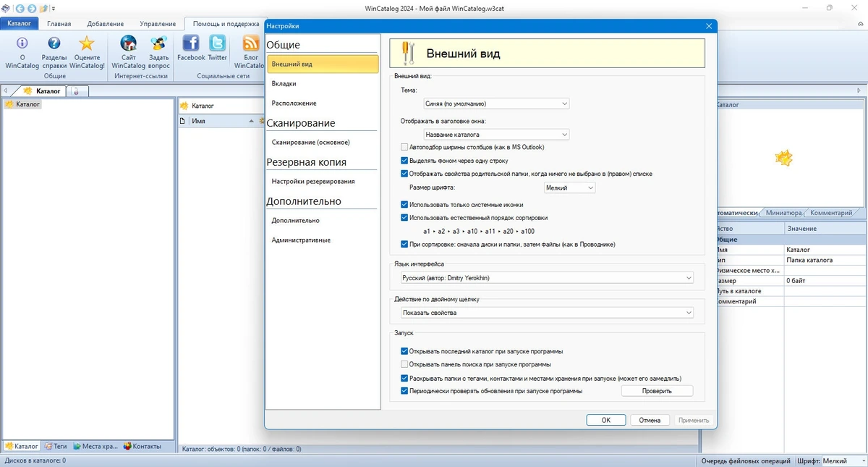Image resolution: width=868 pixels, height=467 pixels.
Task: Click the Проверить updates button
Action: 657,391
